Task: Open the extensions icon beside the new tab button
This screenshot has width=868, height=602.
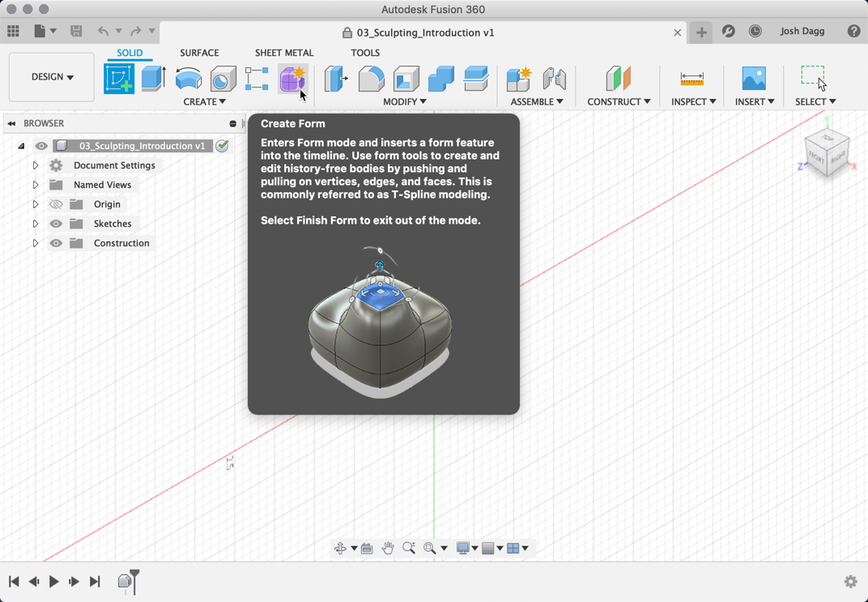Action: [x=729, y=31]
